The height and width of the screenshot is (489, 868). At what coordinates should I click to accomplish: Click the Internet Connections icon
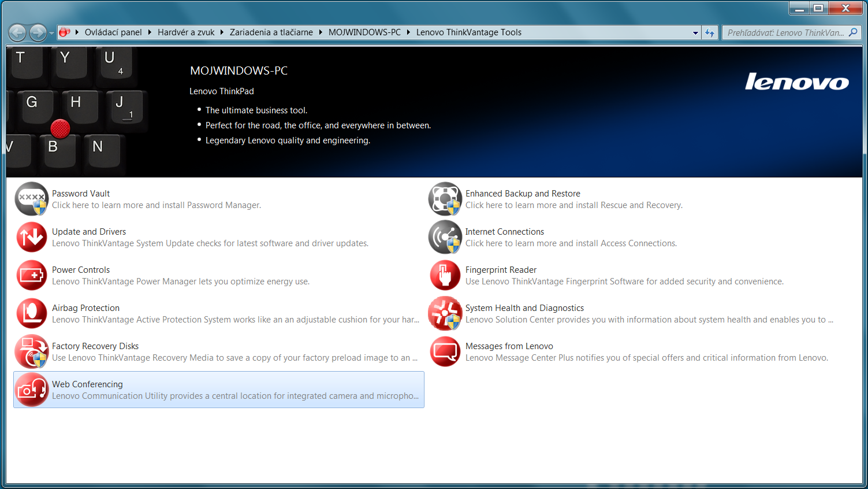pyautogui.click(x=445, y=237)
